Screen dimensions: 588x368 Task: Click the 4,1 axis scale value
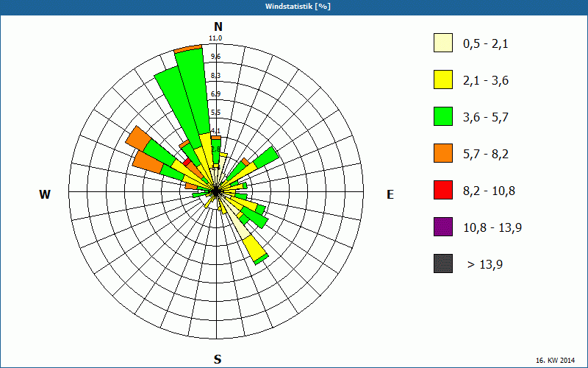coord(215,131)
